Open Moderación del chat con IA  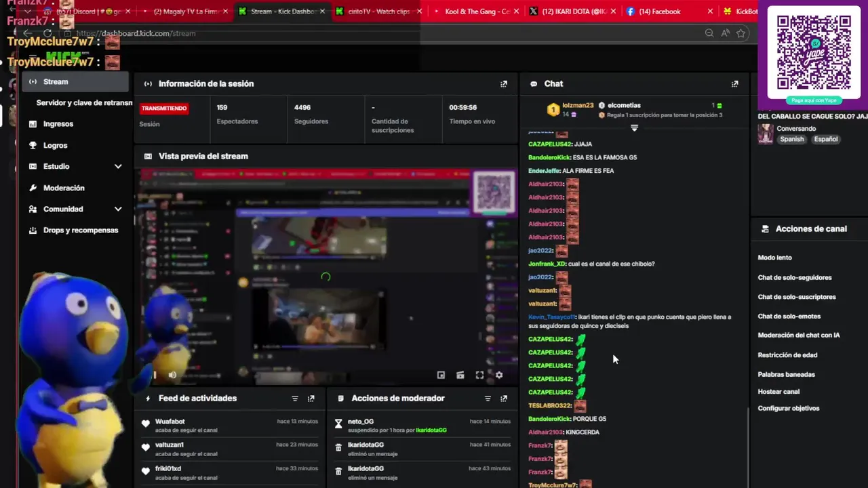pos(799,335)
